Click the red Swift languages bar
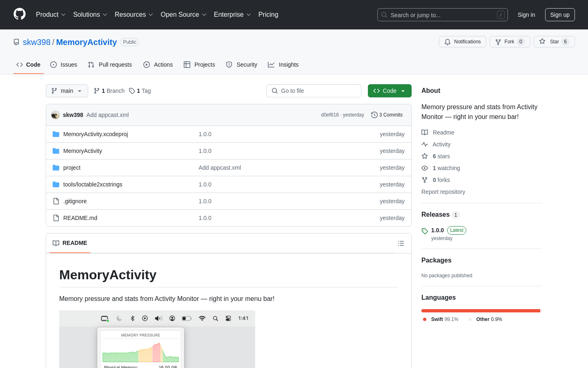This screenshot has height=368, width=588. (x=481, y=311)
